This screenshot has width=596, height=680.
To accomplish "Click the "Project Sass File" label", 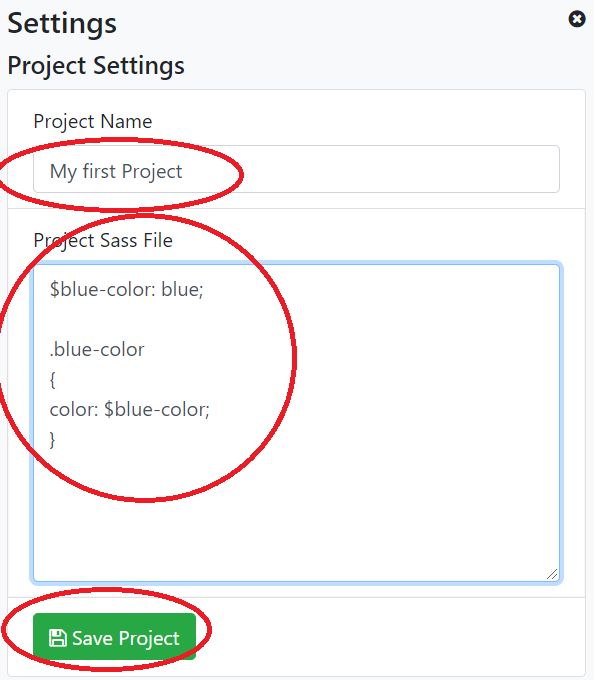I will point(103,240).
